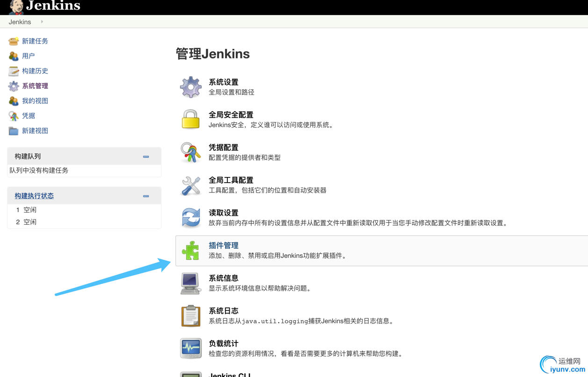Image resolution: width=588 pixels, height=377 pixels.
Task: Click the 系统日志 clipboard icon
Action: click(x=191, y=316)
